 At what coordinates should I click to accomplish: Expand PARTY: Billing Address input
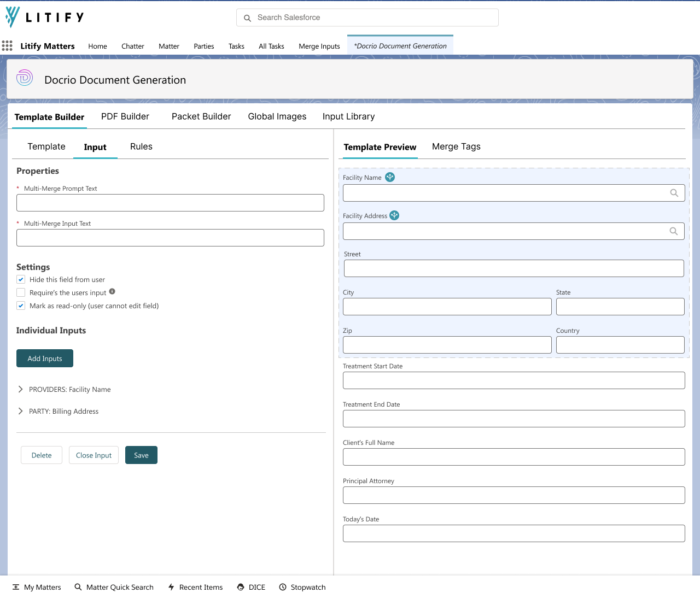tap(21, 411)
